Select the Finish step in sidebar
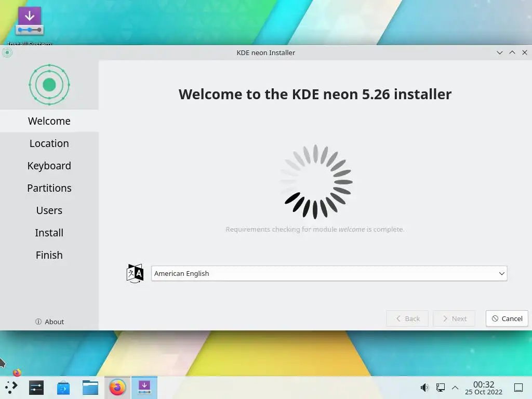The width and height of the screenshot is (532, 399). tap(49, 255)
